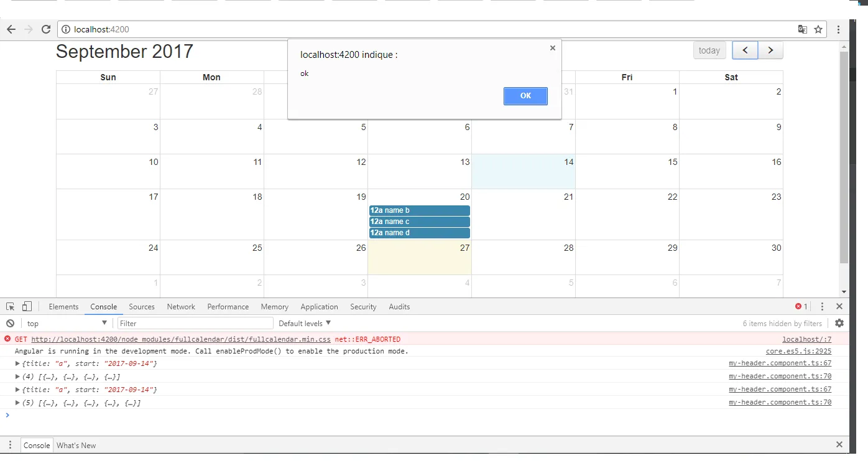
Task: Bookmark the page with the star icon
Action: click(x=818, y=29)
